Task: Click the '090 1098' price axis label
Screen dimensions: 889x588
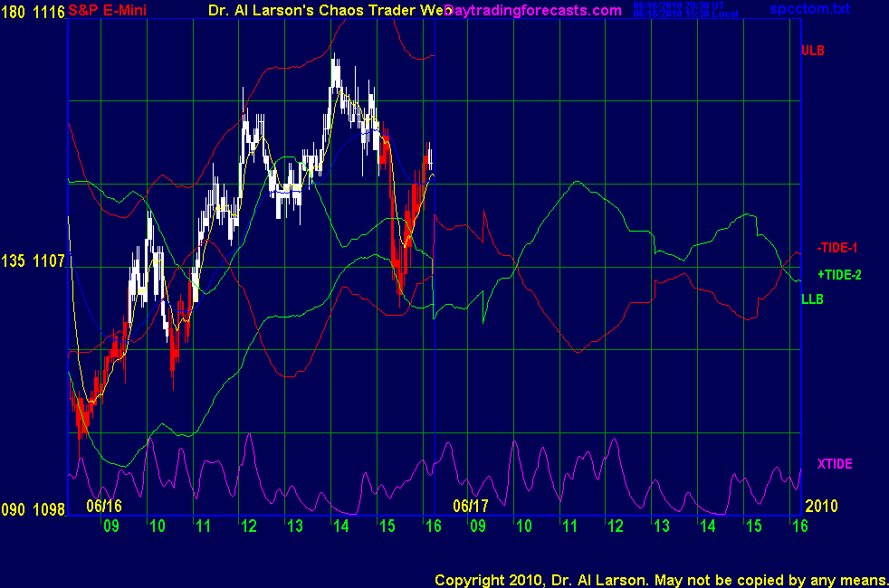Action: (33, 509)
